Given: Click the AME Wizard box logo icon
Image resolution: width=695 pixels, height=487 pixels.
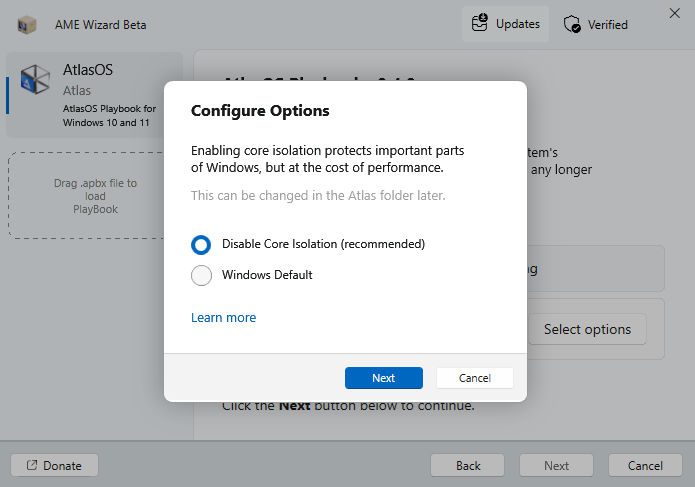Looking at the screenshot, I should point(27,24).
